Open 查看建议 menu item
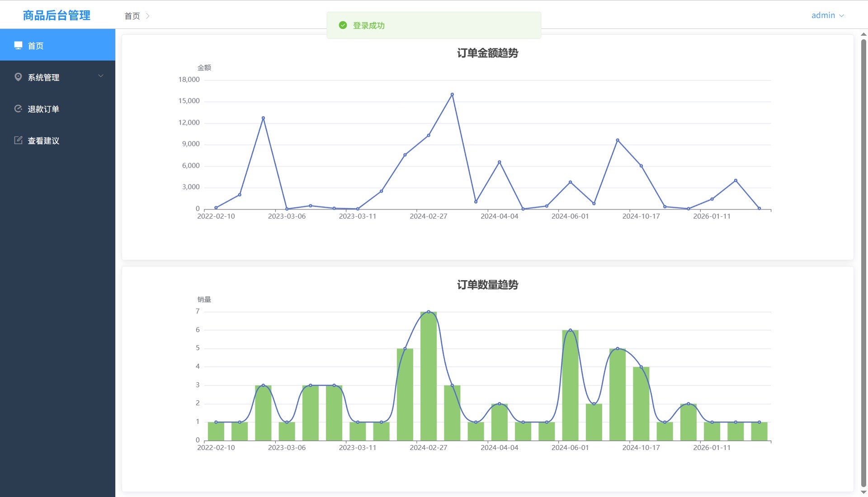This screenshot has width=868, height=497. coord(43,141)
